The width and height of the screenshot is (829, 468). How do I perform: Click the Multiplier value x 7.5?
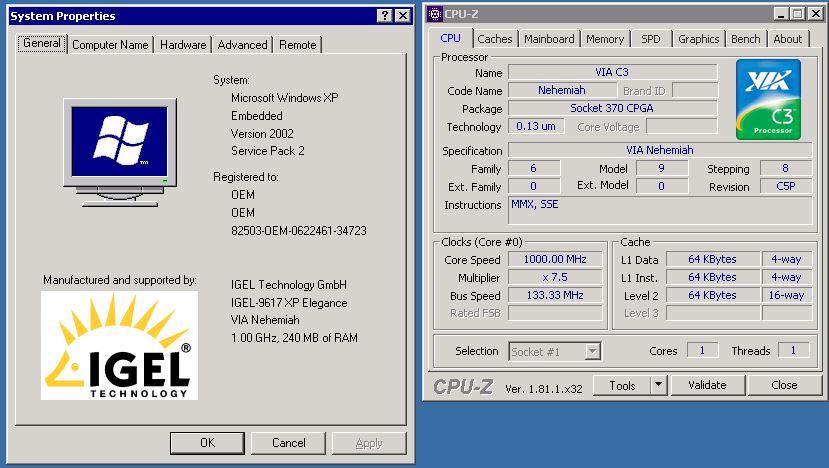pos(555,277)
